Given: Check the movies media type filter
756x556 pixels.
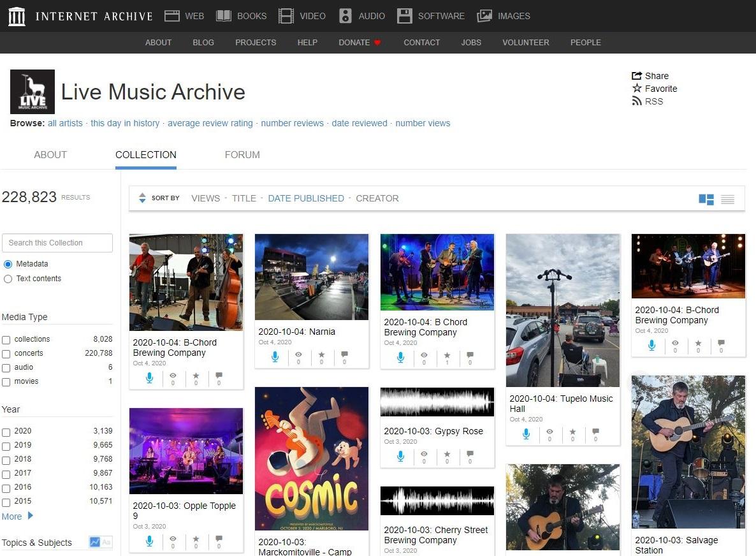Looking at the screenshot, I should tap(6, 382).
